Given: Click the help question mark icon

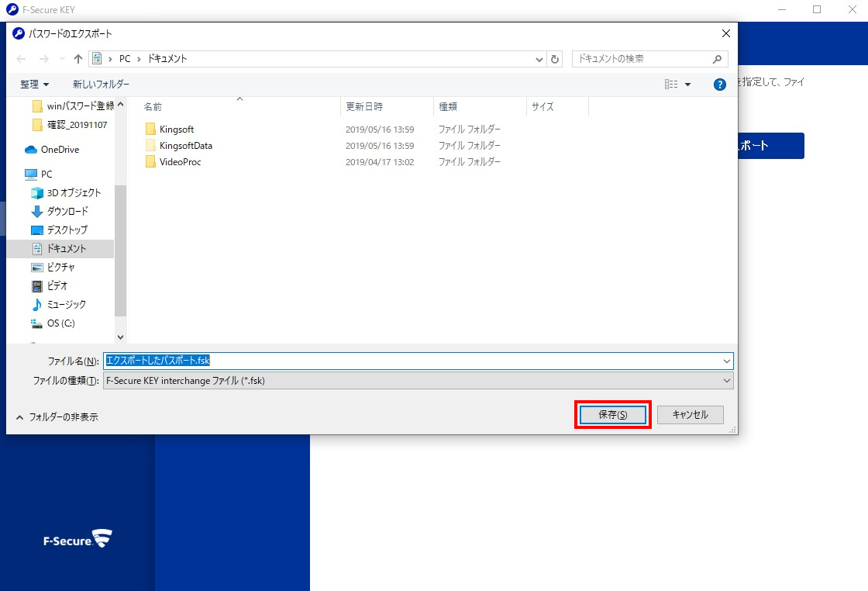Looking at the screenshot, I should coord(720,85).
